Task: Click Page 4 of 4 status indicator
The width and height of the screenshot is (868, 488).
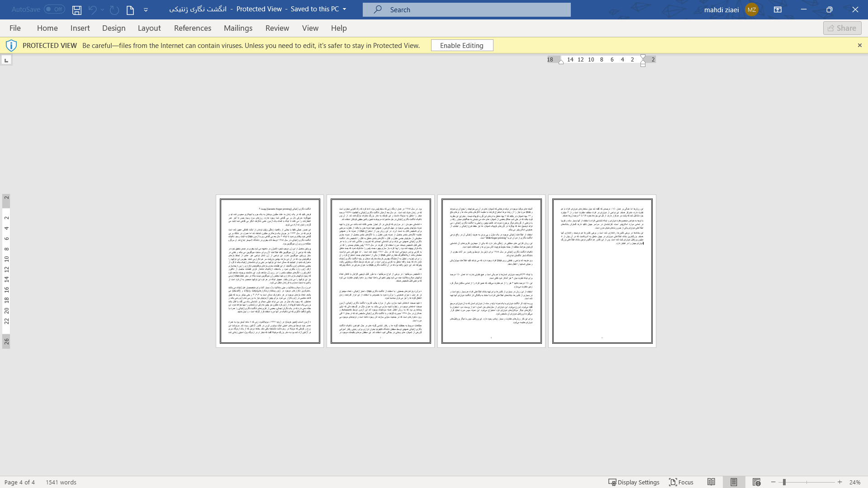Action: click(19, 482)
